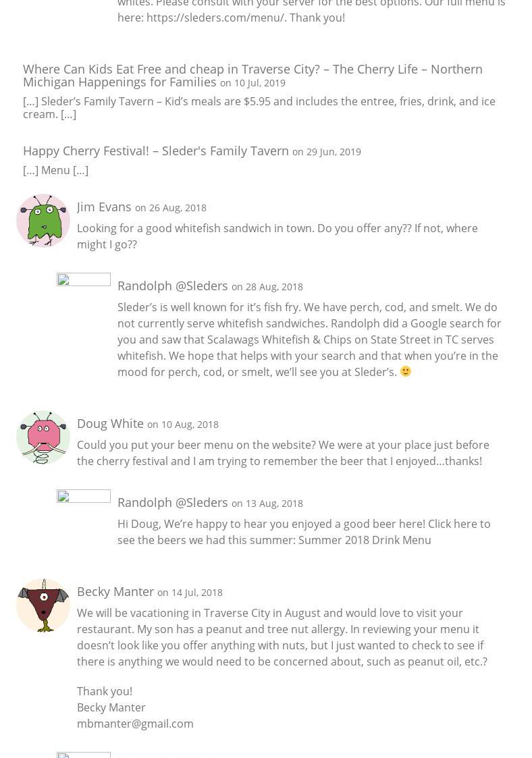The height and width of the screenshot is (758, 532).
Task: Click broken avatar image beside Randolph's 13 Aug reply
Action: 83,497
